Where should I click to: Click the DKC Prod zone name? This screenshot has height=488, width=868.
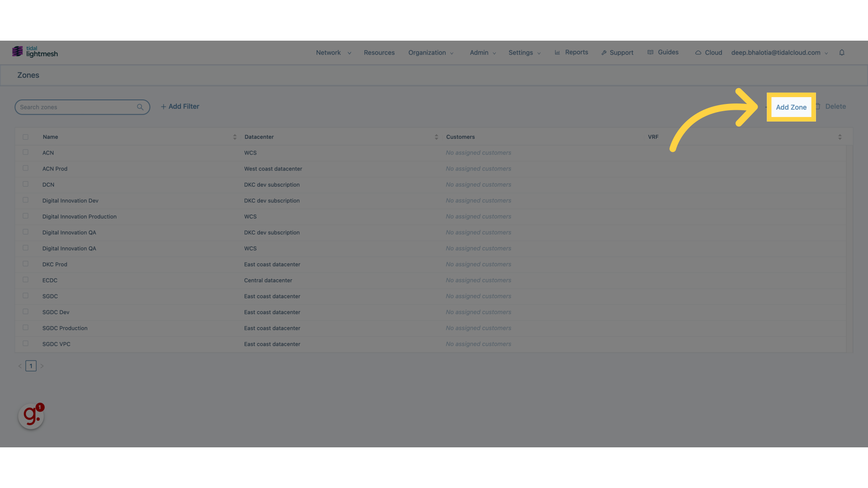pyautogui.click(x=55, y=264)
